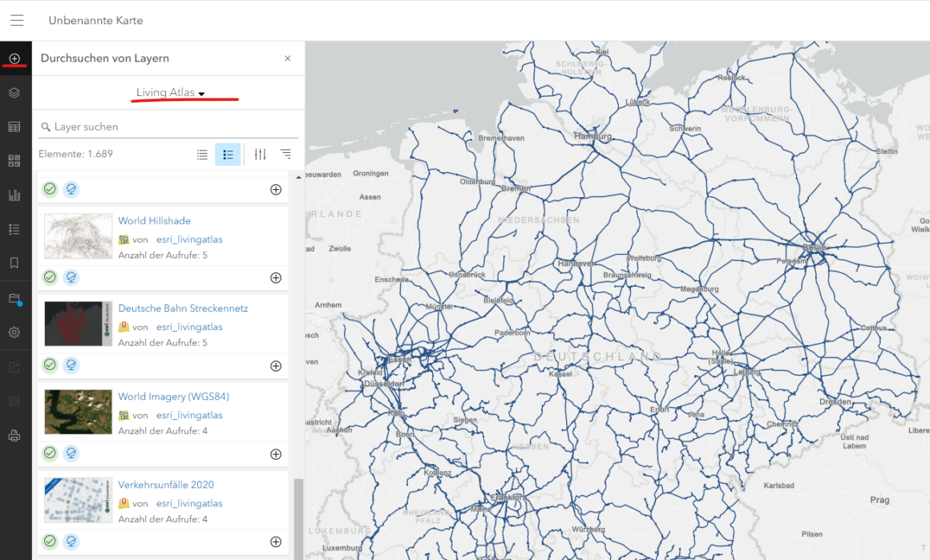Click the Create app icon in sidebar
This screenshot has width=930, height=560.
[x=14, y=402]
